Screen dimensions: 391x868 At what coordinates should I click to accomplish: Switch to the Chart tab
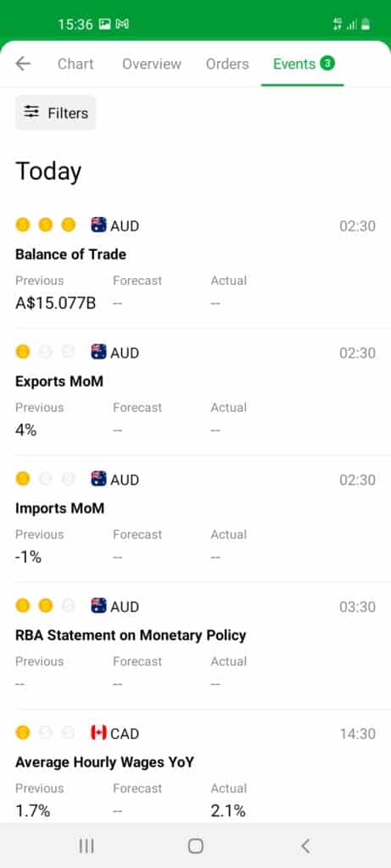[75, 64]
